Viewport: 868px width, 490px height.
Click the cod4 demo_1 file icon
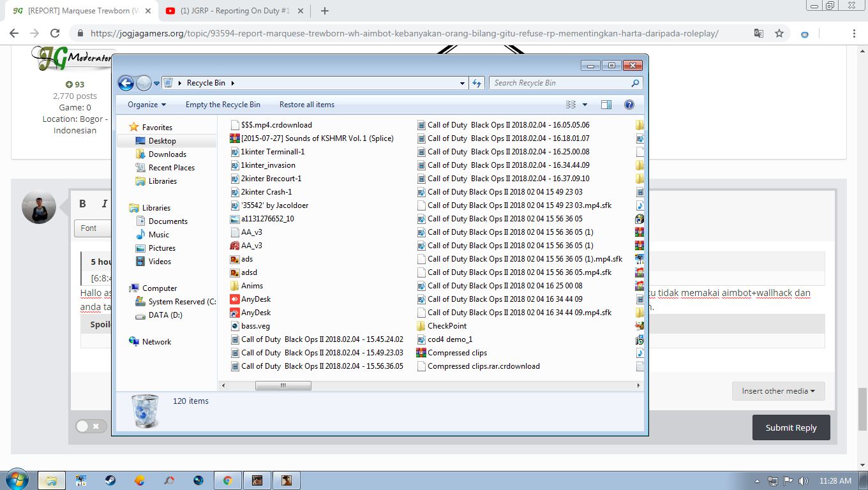[x=421, y=339]
